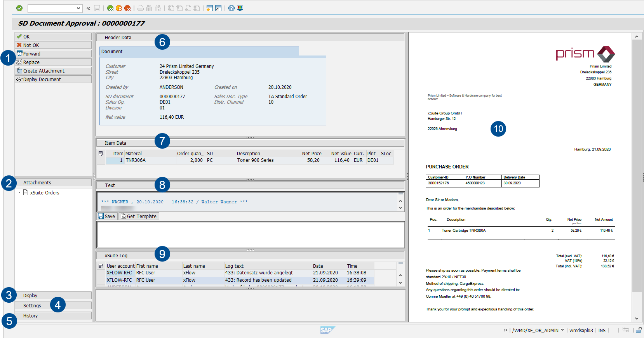644x338 pixels.
Task: Click the Create Attachment button
Action: click(53, 71)
